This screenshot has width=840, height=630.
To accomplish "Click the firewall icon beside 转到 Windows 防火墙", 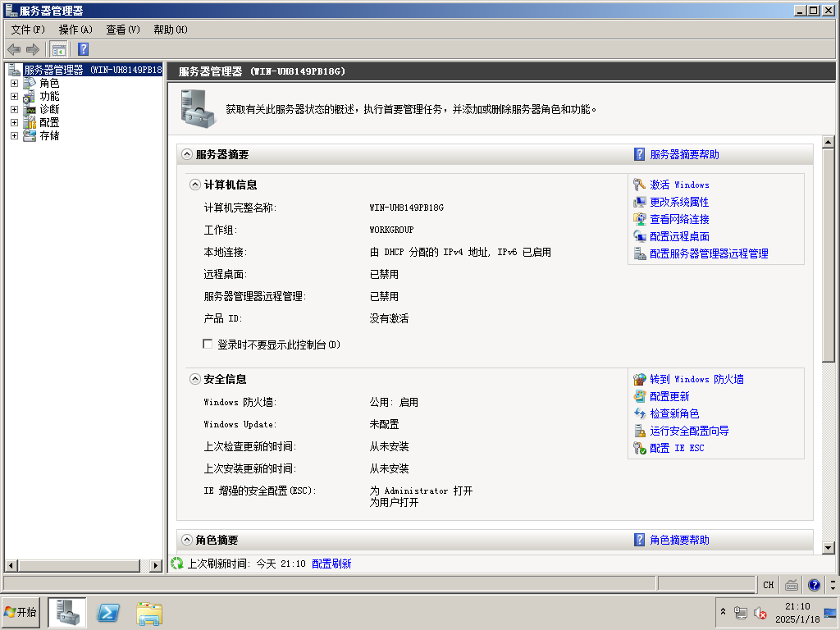I will pyautogui.click(x=639, y=379).
